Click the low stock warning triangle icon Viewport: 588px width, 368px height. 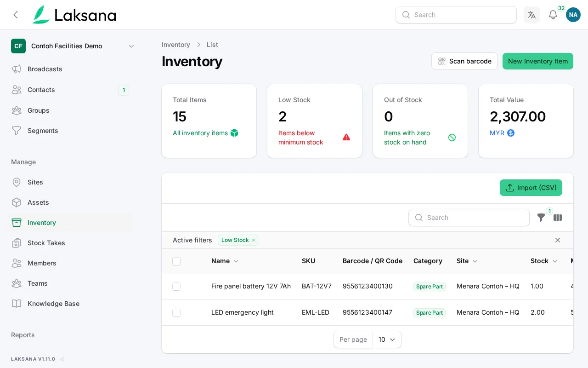(x=346, y=137)
